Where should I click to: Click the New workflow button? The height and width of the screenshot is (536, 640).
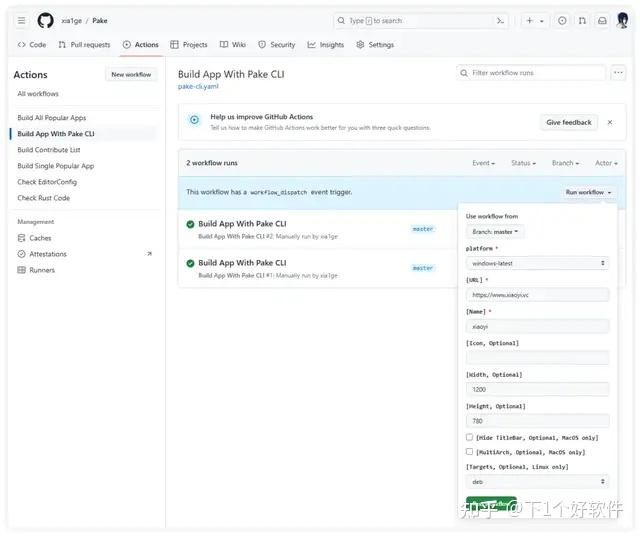131,75
